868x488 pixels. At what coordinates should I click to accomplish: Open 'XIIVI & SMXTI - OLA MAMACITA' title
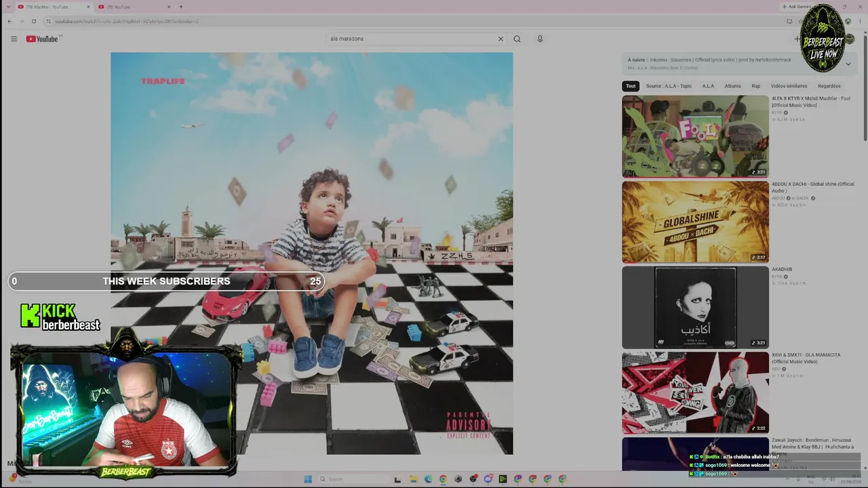pos(806,358)
